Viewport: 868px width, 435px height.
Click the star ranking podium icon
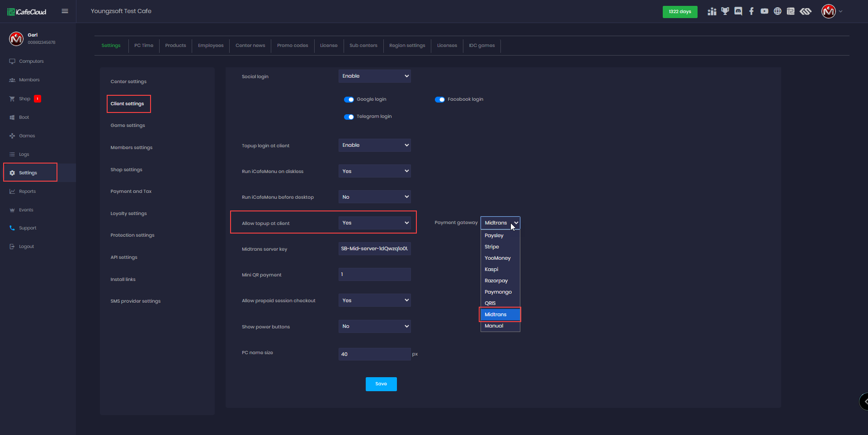[712, 11]
